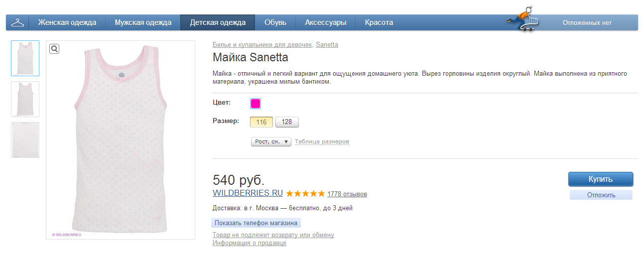Click the Купить button
Viewport: 644px width, 262px height.
coord(601,179)
